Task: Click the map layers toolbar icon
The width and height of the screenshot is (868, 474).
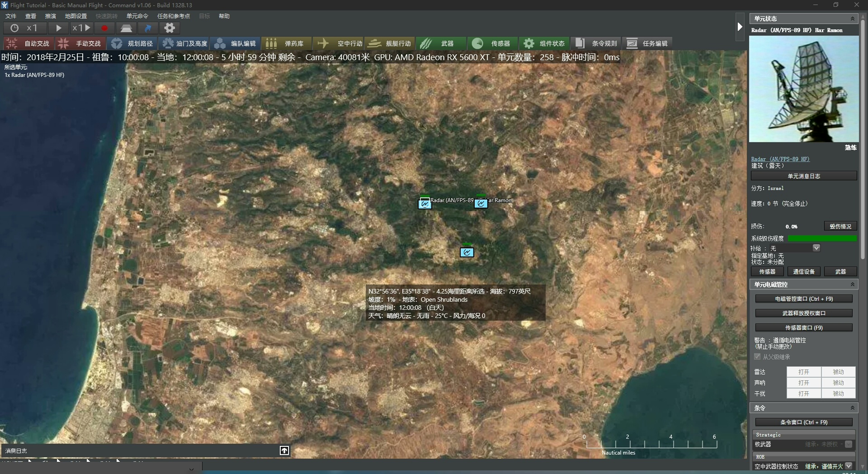Action: (126, 28)
